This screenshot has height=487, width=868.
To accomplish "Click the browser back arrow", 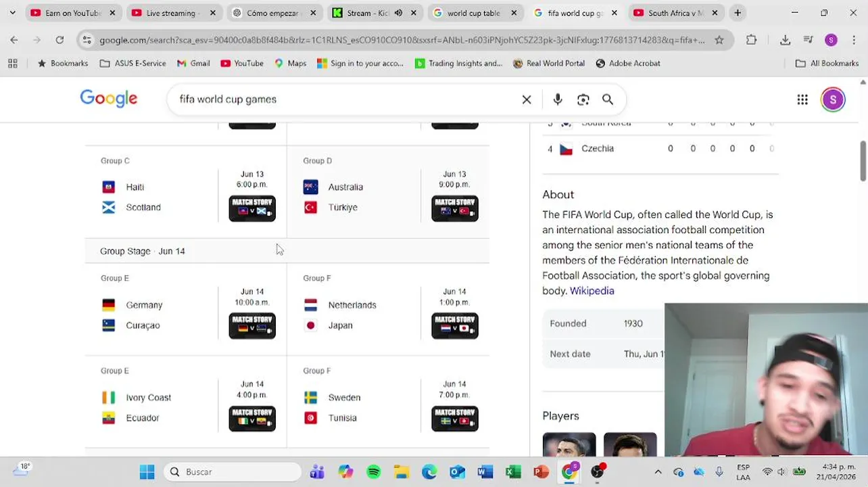I will point(14,40).
